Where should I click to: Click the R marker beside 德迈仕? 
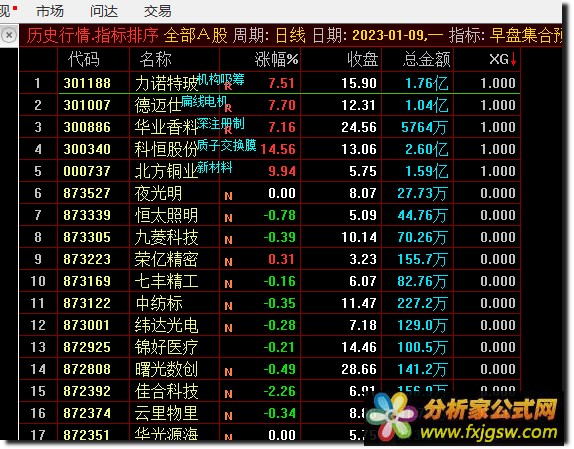228,108
